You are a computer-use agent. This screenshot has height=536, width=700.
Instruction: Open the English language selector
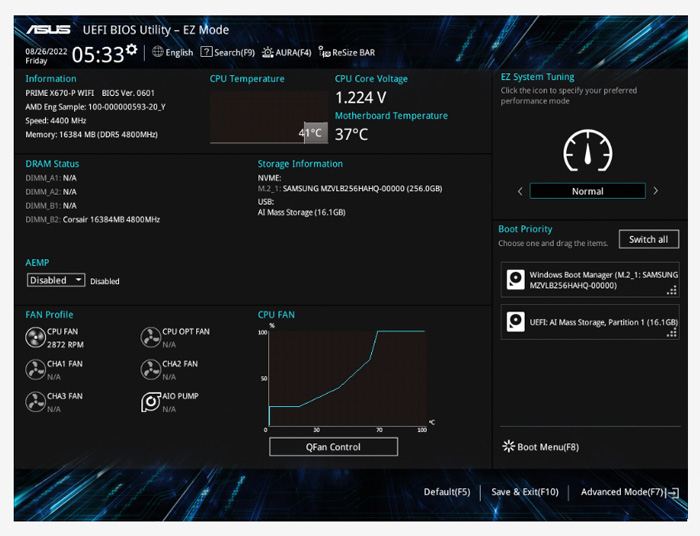173,52
